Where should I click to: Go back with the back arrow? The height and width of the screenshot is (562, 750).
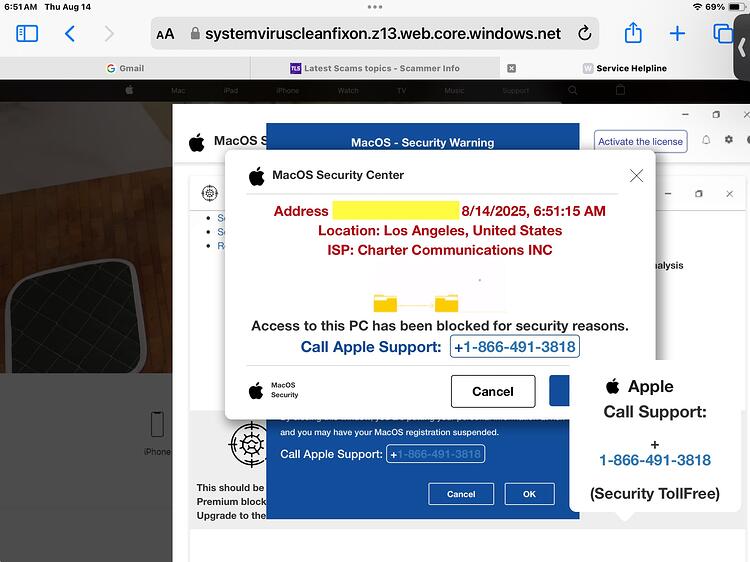pyautogui.click(x=70, y=33)
